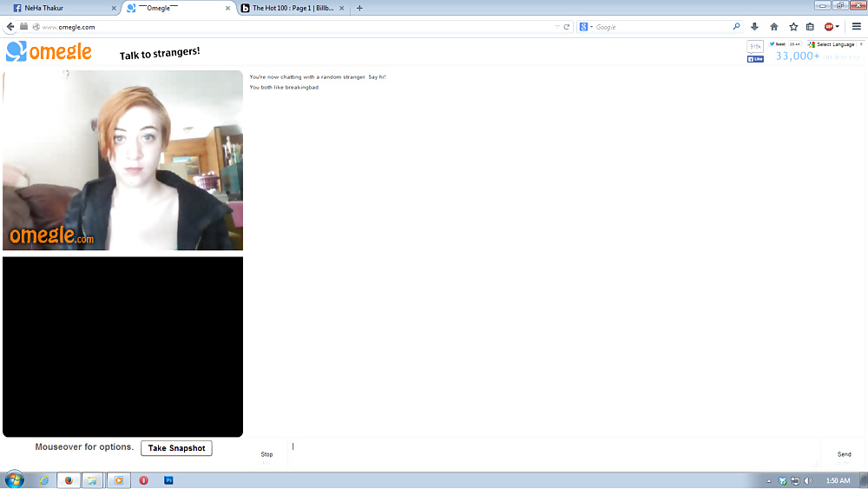The height and width of the screenshot is (489, 868).
Task: Click the site identity icon by the URL
Action: [x=36, y=27]
